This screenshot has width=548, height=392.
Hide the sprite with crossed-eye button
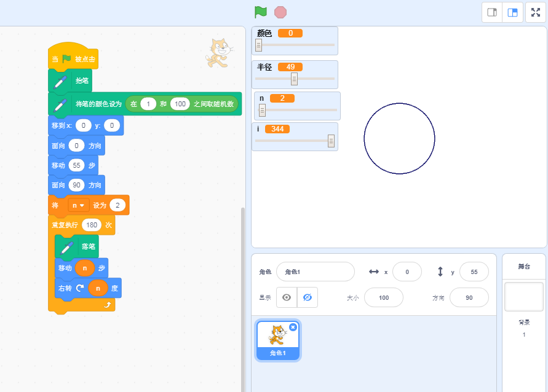308,297
